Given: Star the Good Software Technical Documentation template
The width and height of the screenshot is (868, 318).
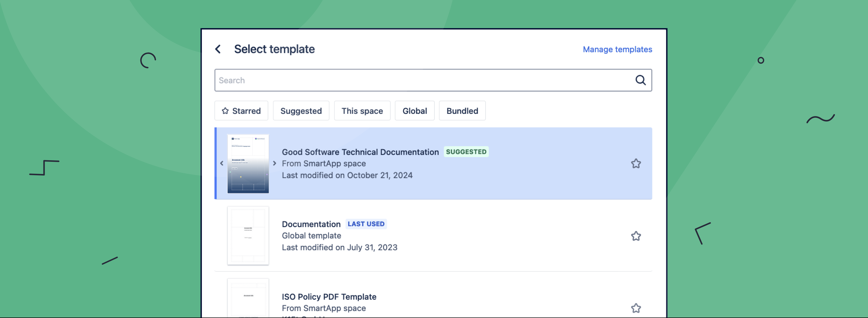Looking at the screenshot, I should [x=636, y=163].
